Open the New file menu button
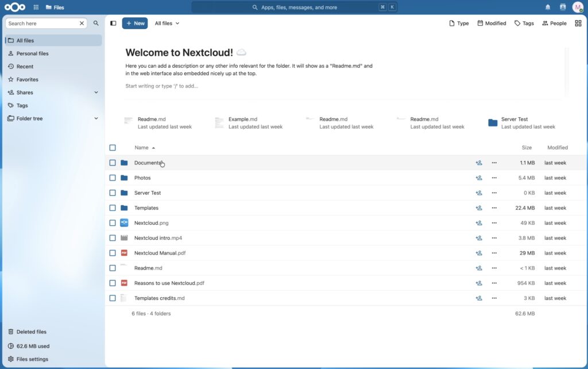588x369 pixels. click(135, 23)
